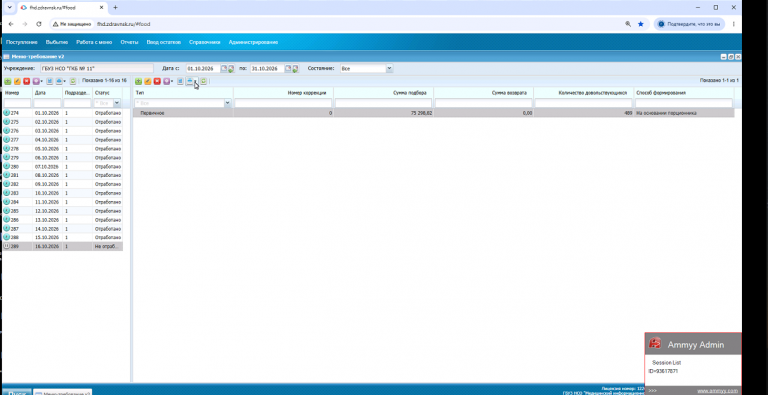Screen dimensions: 768x395
Task: Open dropdown arrow next to right print icon
Action: 195,81
